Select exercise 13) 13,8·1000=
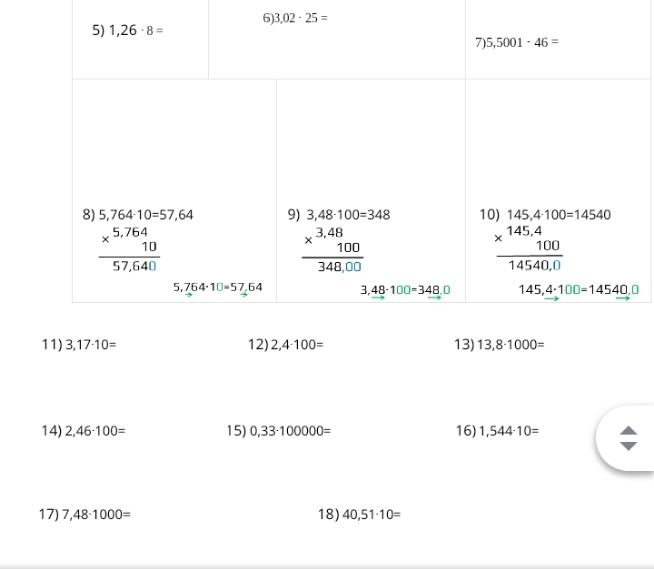This screenshot has height=569, width=654. tap(499, 345)
